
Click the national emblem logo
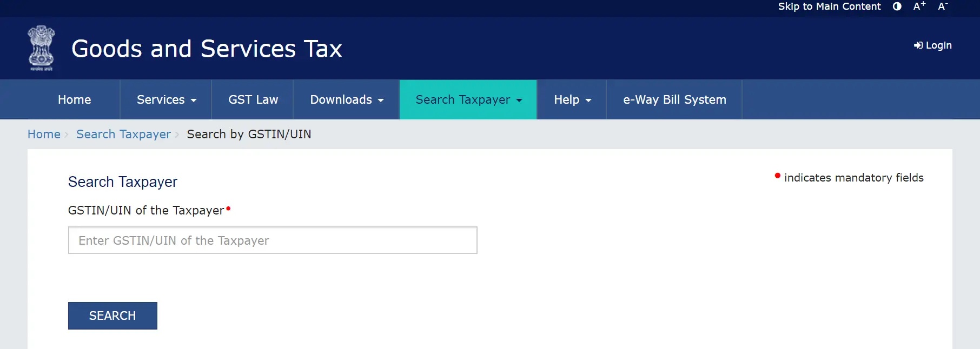point(42,48)
